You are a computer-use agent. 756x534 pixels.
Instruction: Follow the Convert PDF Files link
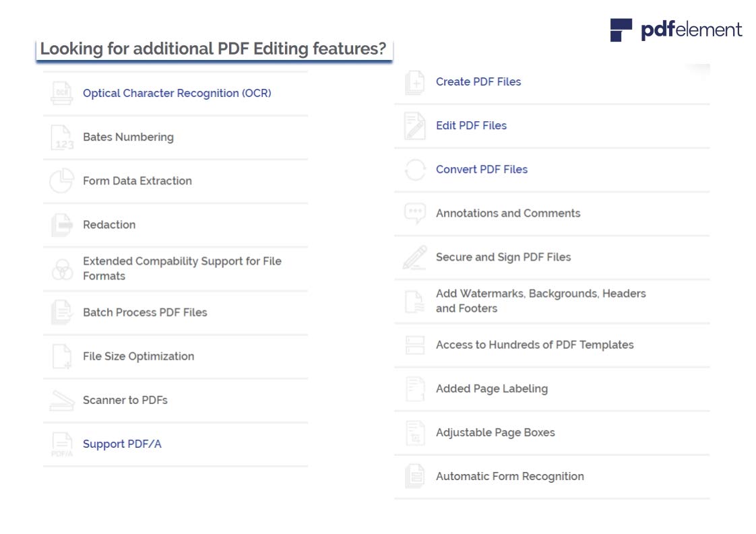(482, 169)
